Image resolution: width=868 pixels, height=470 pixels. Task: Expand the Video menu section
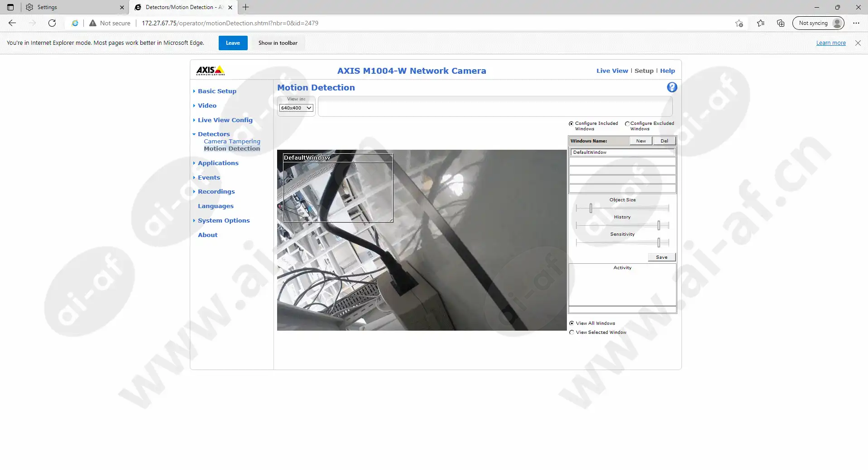click(207, 105)
